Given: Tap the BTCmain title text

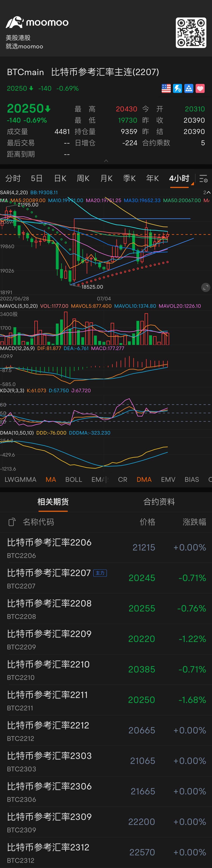Looking at the screenshot, I should (25, 72).
